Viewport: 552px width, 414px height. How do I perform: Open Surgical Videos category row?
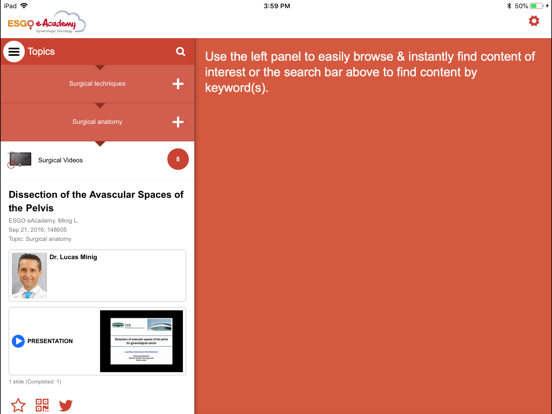tap(98, 160)
